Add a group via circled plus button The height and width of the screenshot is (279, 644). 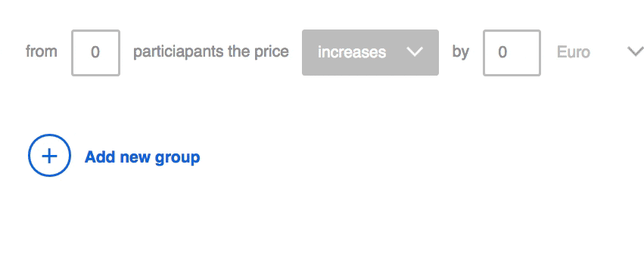pos(49,156)
